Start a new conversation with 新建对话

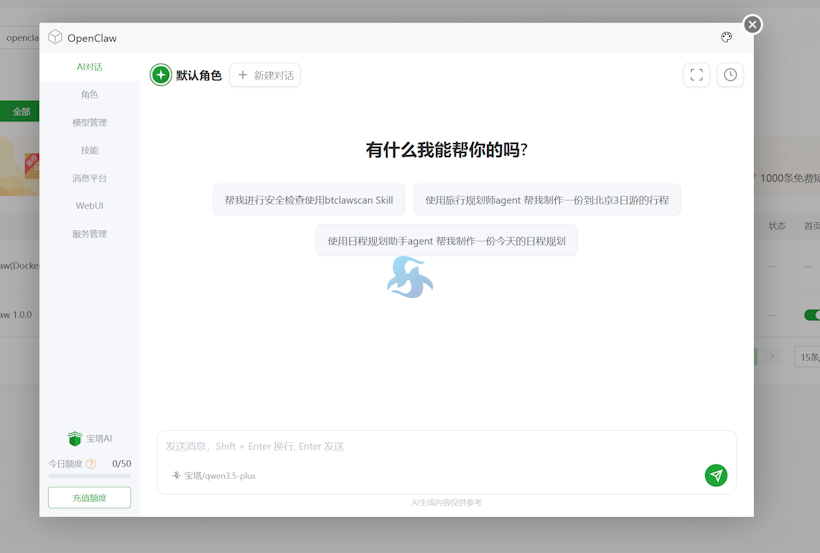pyautogui.click(x=265, y=75)
